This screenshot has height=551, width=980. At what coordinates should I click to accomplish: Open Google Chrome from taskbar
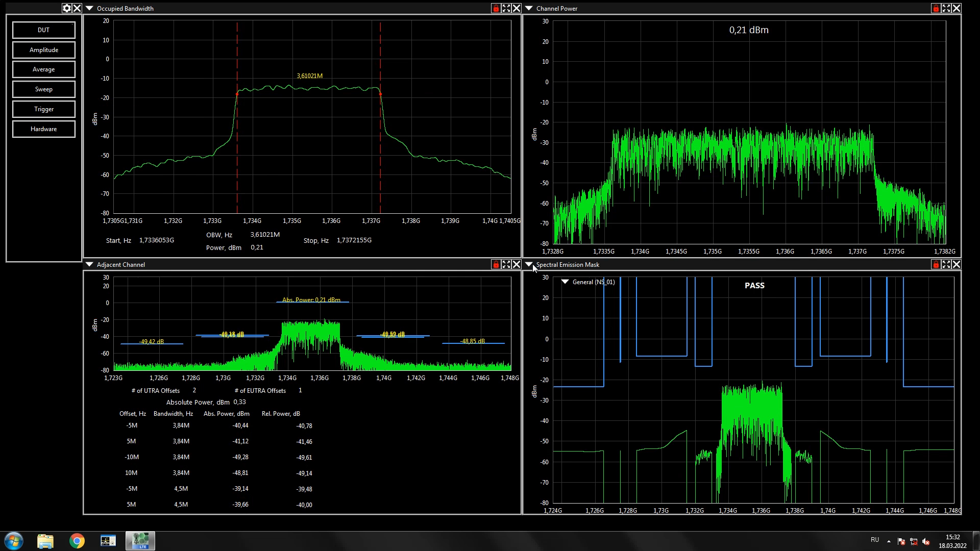(x=77, y=541)
